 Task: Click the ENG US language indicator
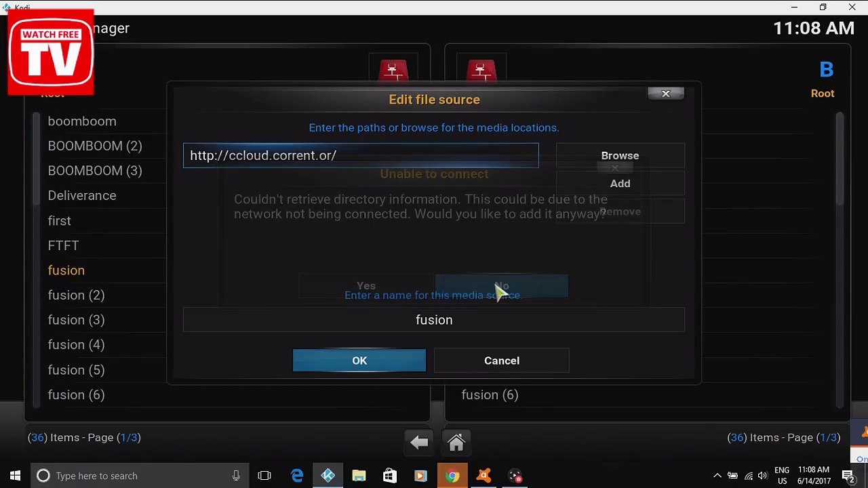click(782, 476)
